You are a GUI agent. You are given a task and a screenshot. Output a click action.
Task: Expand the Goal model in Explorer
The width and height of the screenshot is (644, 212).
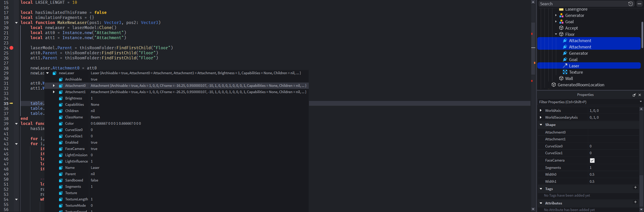556,21
